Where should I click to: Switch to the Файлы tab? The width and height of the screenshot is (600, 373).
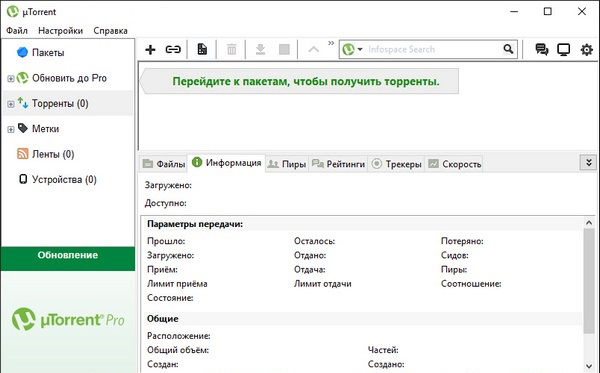[164, 164]
